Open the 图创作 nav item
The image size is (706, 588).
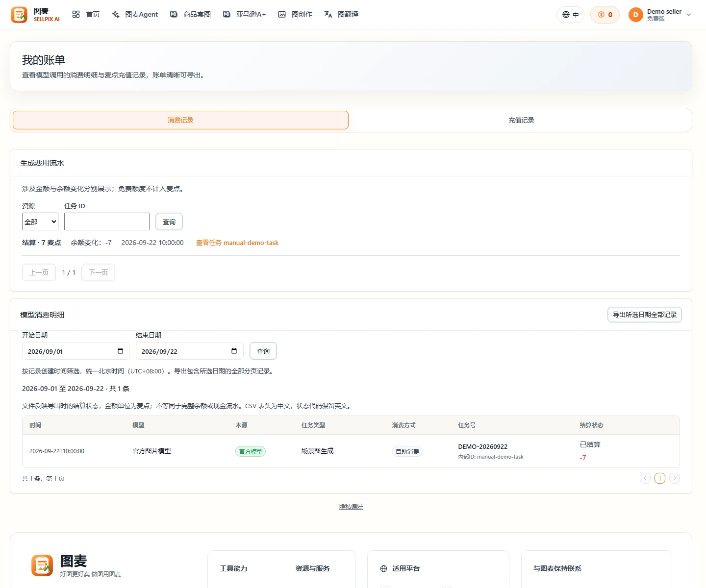coord(295,15)
